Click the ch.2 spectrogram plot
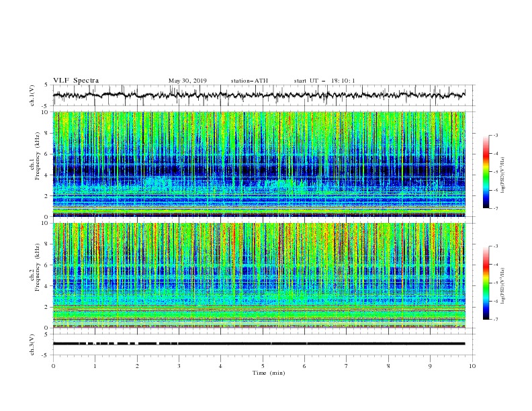Image resolution: width=532 pixels, height=411 pixels. click(259, 275)
